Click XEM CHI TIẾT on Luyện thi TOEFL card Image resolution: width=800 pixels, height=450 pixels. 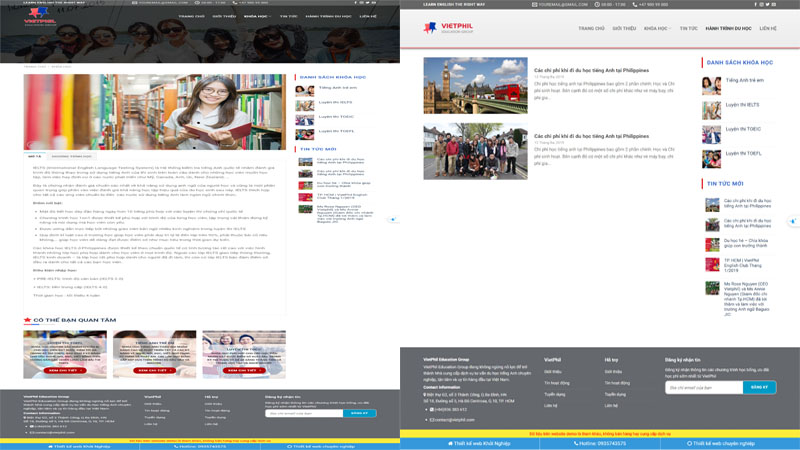coord(65,370)
